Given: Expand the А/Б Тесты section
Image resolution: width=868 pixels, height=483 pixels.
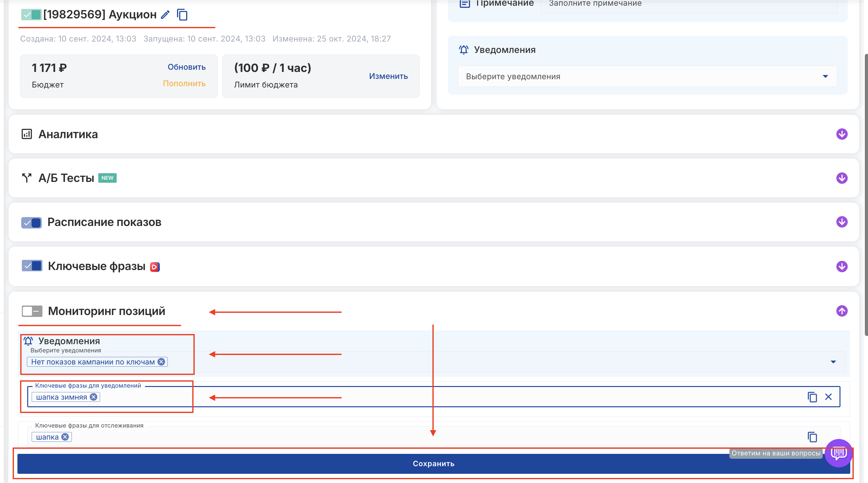Looking at the screenshot, I should 842,178.
